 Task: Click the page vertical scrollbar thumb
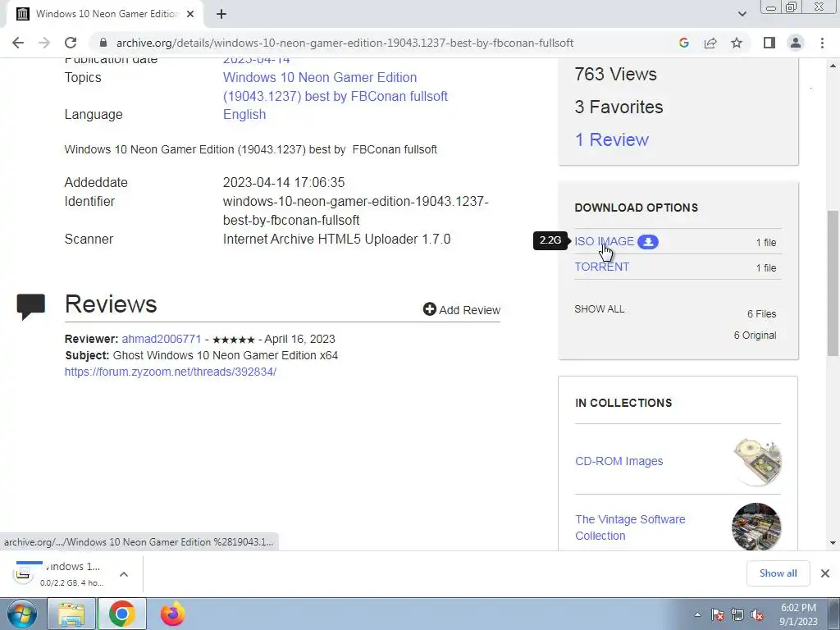(x=833, y=283)
